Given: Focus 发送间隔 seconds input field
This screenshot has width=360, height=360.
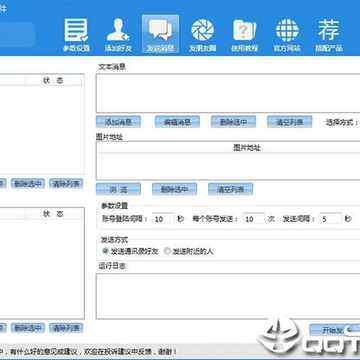Looking at the screenshot, I should tap(330, 219).
